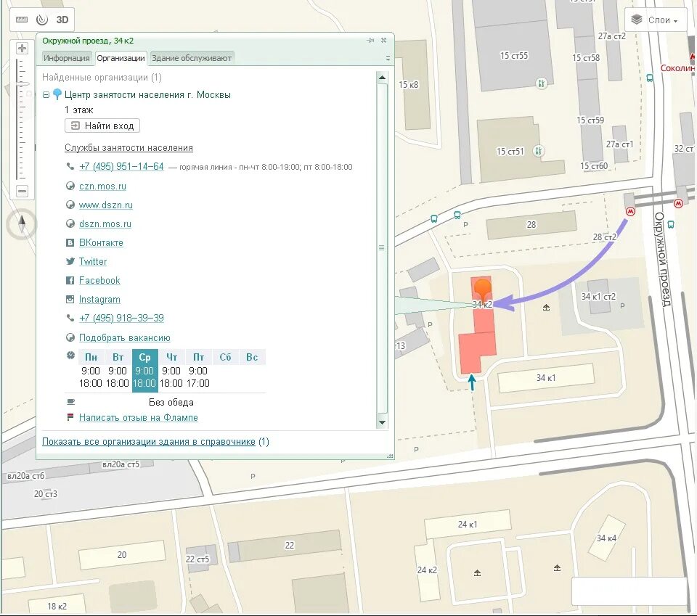This screenshot has width=697, height=616.
Task: Select Сб in the schedule table
Action: tap(225, 357)
